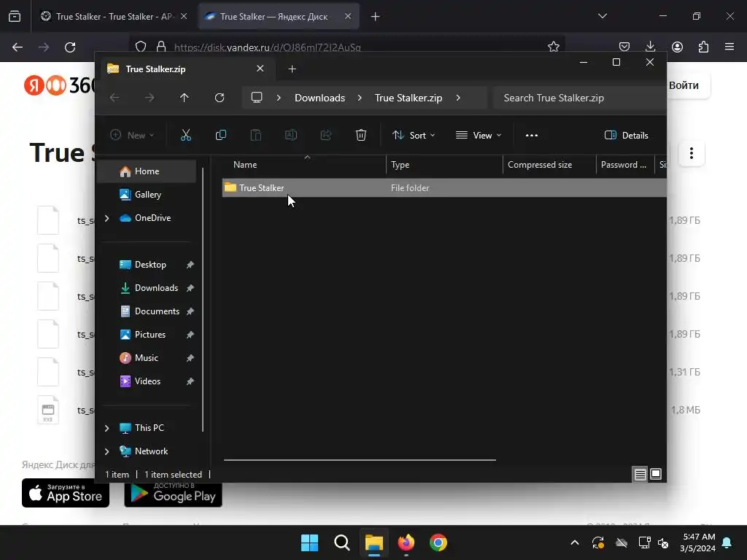
Task: Refresh the Explorer folder view
Action: click(x=220, y=98)
